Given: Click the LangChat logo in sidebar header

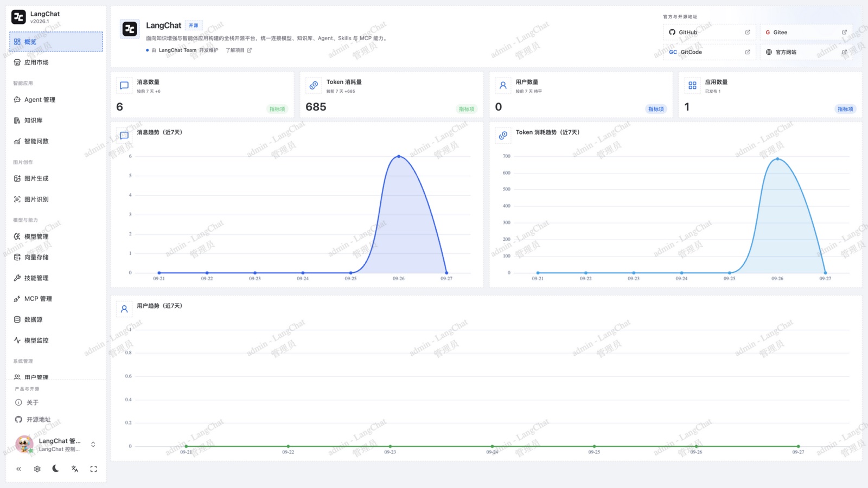Looking at the screenshot, I should coord(18,17).
